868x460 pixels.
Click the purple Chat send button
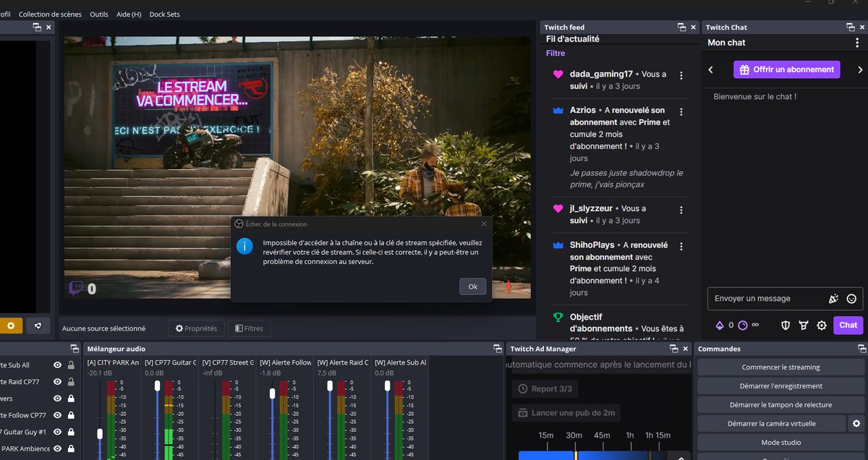[x=848, y=325]
